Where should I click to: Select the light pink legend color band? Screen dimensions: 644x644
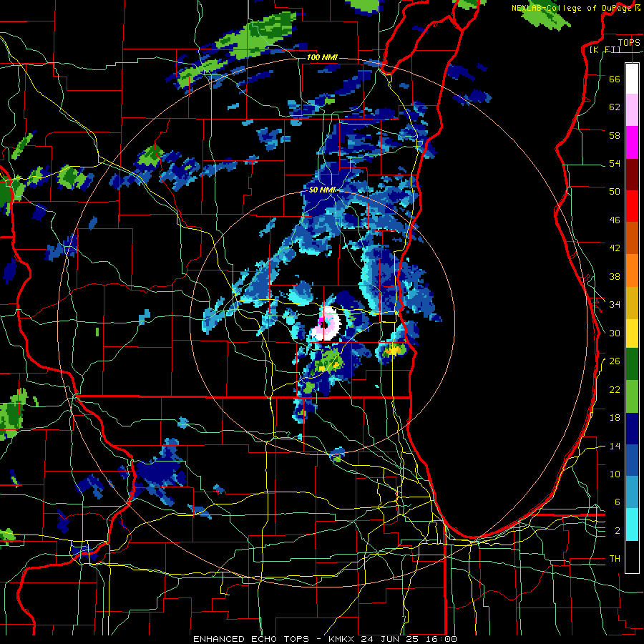coord(632,110)
